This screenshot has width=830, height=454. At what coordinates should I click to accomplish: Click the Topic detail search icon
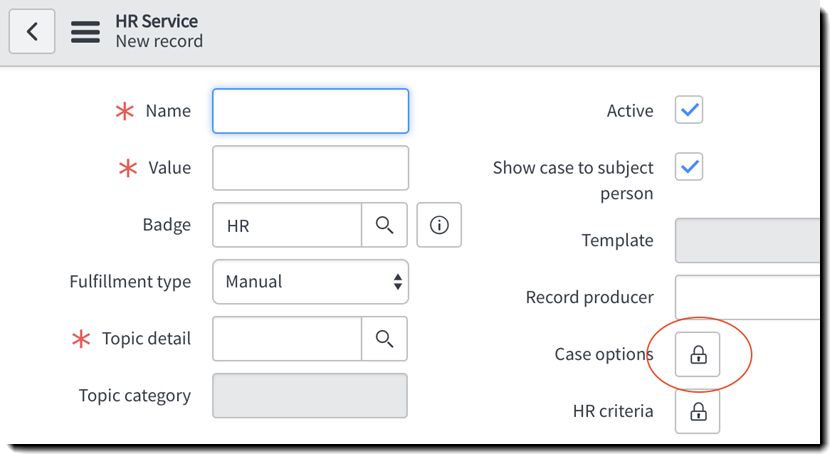point(384,339)
